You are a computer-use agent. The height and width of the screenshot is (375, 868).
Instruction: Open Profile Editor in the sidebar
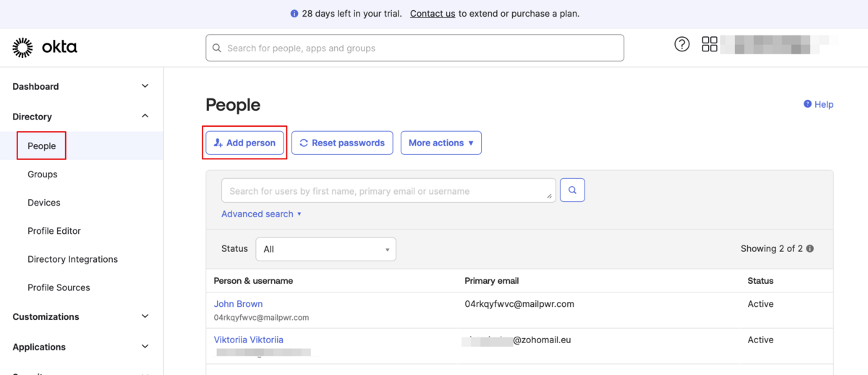(x=54, y=231)
